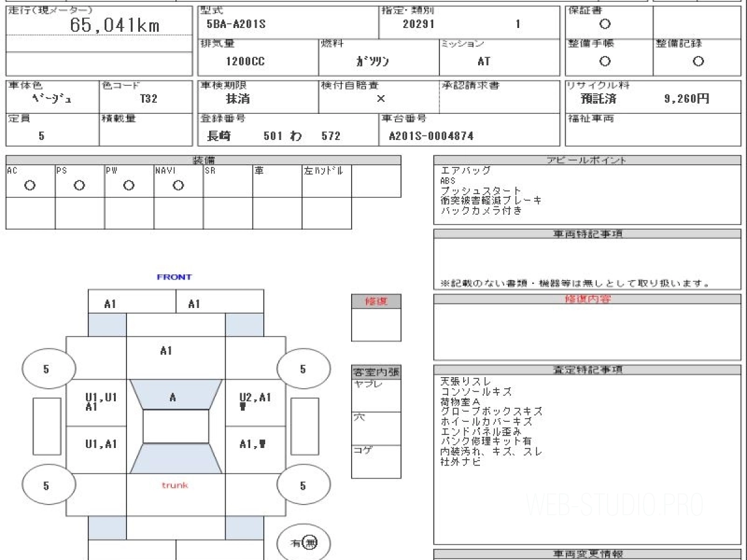Click the パンク修理キット有 remark
Screen dimensions: 747x560
click(x=486, y=442)
